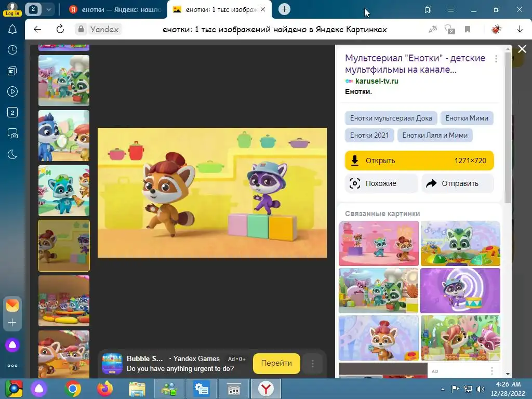
Task: Expand the tab group dropdown arrow
Action: (48, 9)
